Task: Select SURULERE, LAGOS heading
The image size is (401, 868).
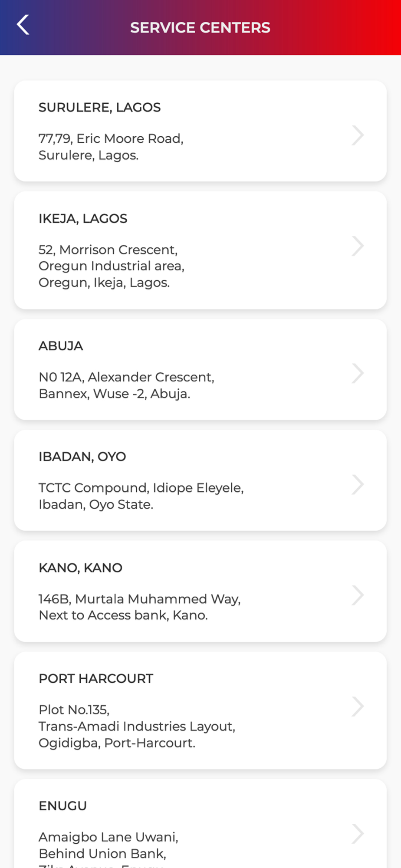Action: coord(100,108)
